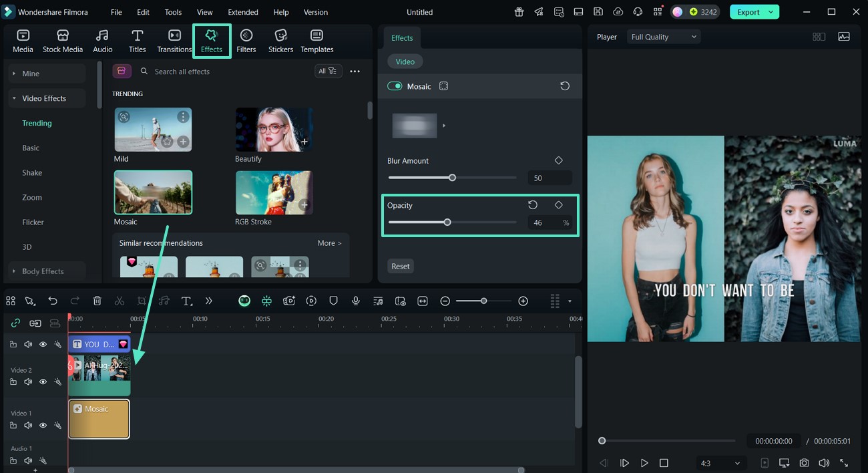The image size is (868, 473).
Task: Click the snapshot camera icon in player
Action: tap(805, 463)
